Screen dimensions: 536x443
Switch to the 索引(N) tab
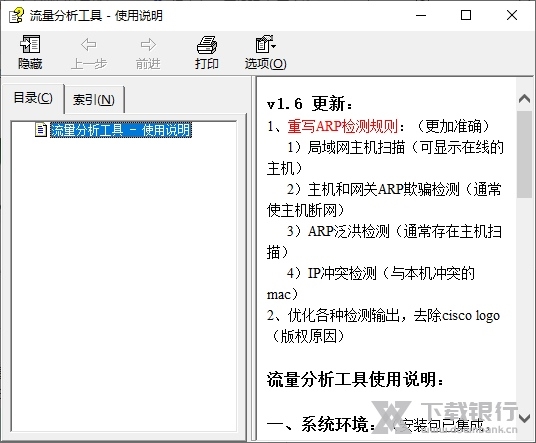point(94,100)
